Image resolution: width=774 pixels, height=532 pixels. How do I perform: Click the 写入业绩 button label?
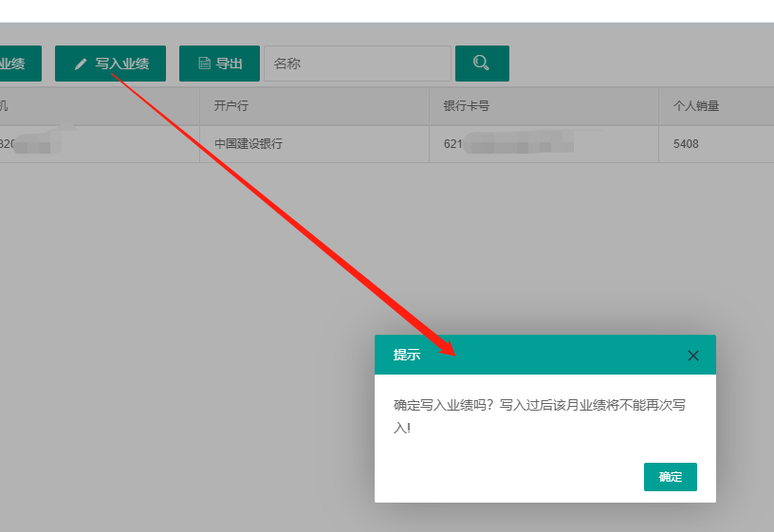[x=121, y=64]
